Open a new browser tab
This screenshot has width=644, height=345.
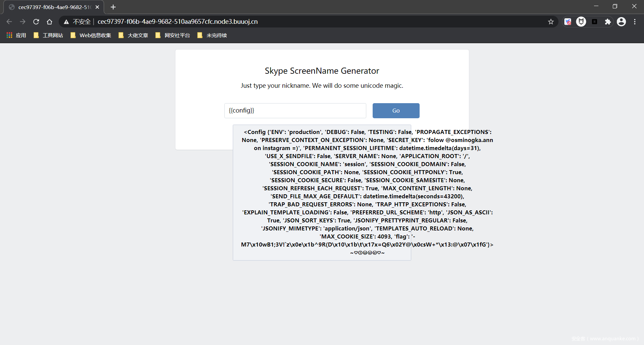tap(113, 7)
